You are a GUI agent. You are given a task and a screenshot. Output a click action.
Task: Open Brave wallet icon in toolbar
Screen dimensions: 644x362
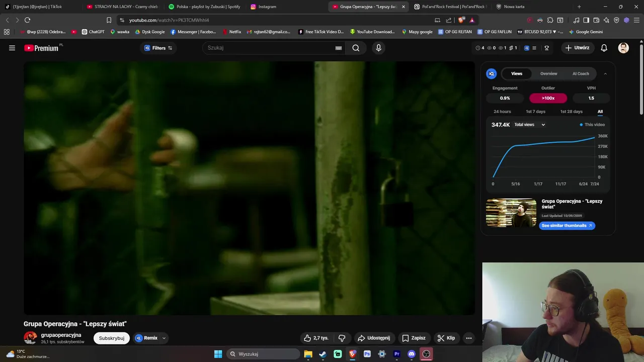[x=596, y=20]
